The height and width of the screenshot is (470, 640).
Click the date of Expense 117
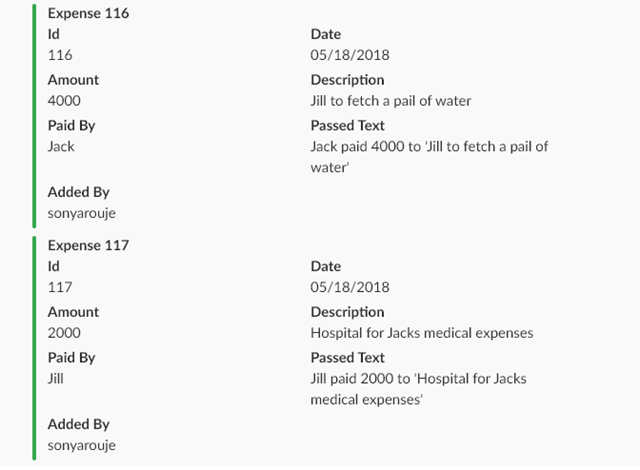point(349,287)
